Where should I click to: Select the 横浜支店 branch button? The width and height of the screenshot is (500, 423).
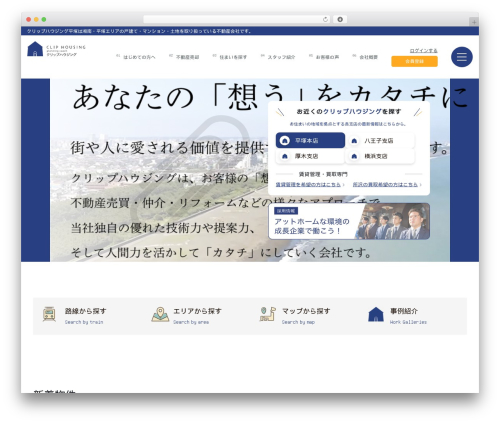coord(380,156)
